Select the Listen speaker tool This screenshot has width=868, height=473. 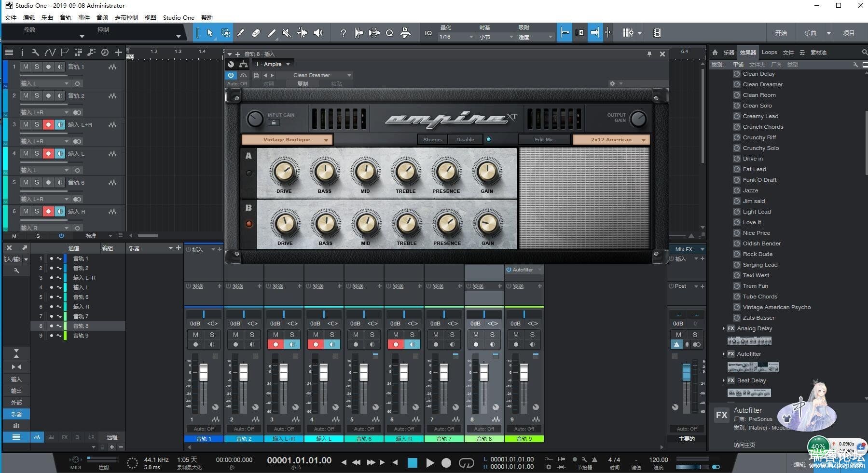click(x=317, y=33)
